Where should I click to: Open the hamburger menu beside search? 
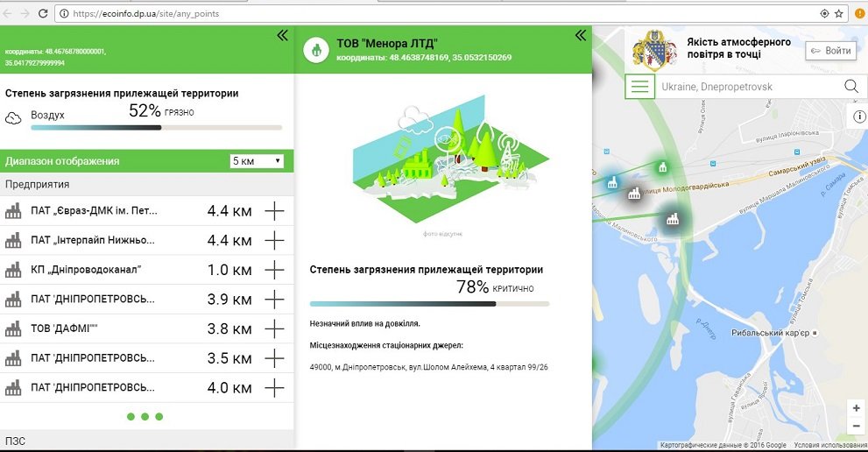pyautogui.click(x=641, y=87)
